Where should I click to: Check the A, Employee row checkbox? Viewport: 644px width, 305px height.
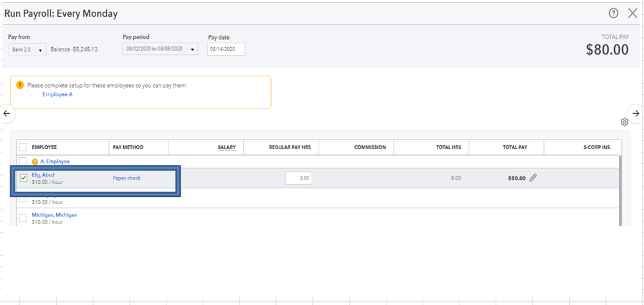(23, 161)
